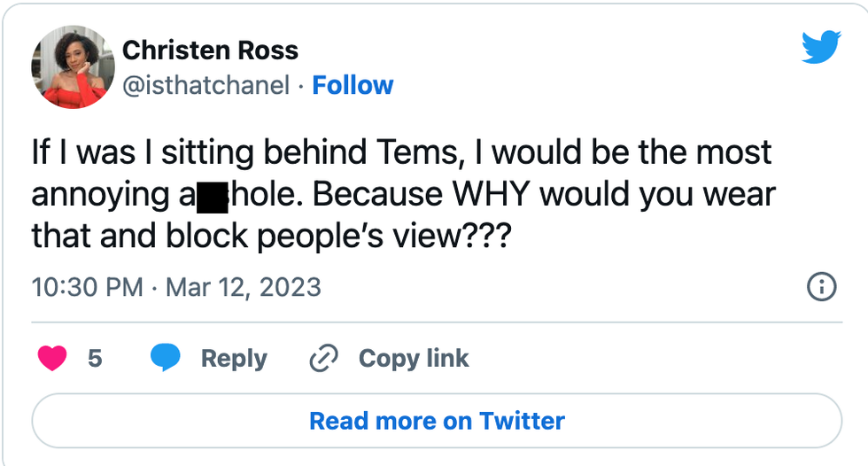Viewport: 868px width, 466px height.
Task: Click the blue reply speech bubble icon
Action: (166, 358)
